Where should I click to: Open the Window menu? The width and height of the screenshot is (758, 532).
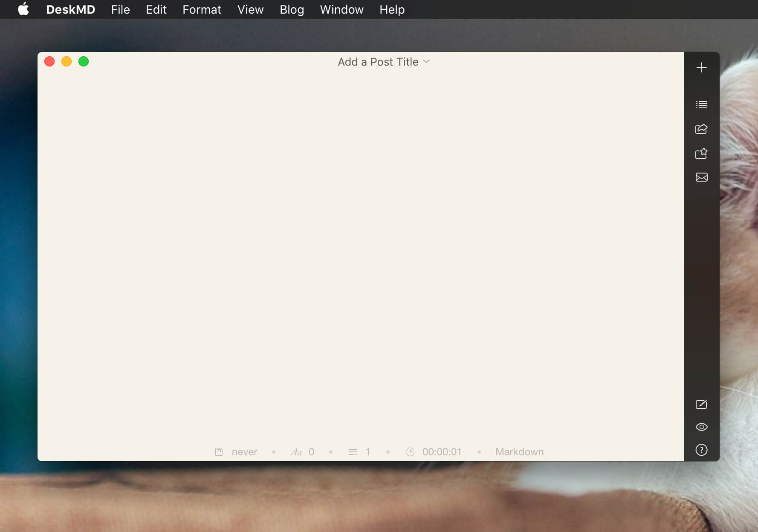341,9
